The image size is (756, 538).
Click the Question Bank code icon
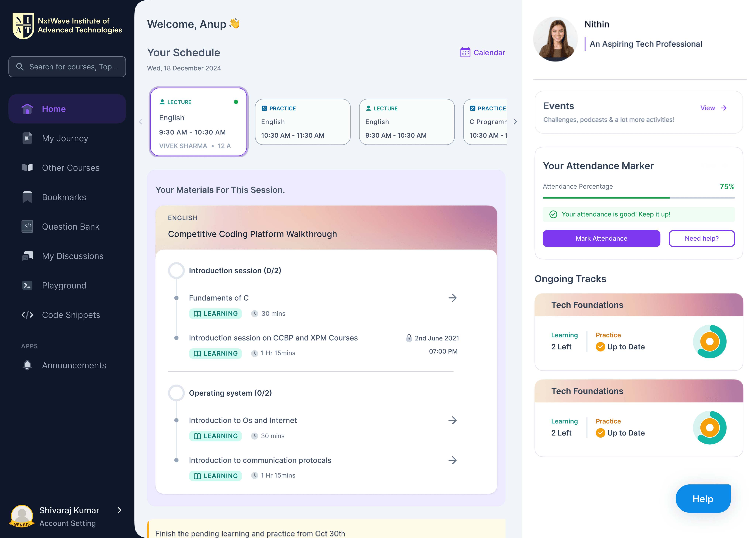27,227
